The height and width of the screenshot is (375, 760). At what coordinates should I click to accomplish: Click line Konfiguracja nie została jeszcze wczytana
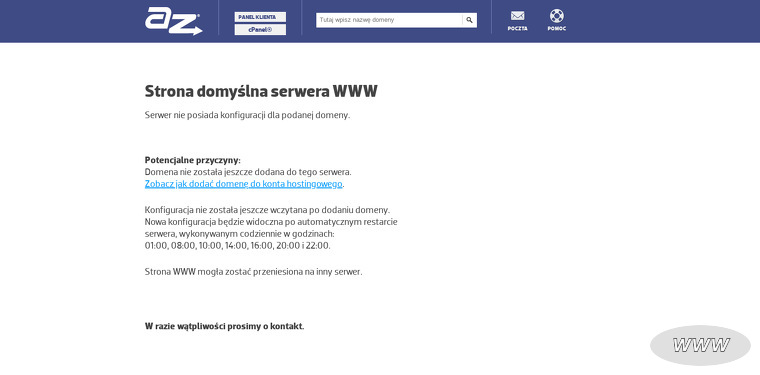pyautogui.click(x=268, y=210)
